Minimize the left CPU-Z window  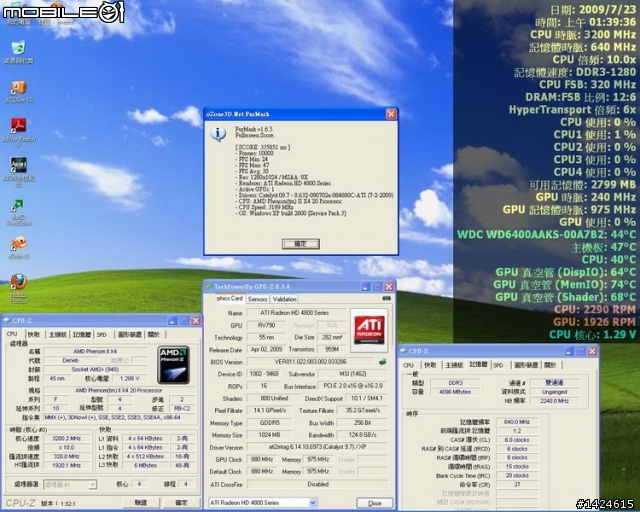click(x=173, y=321)
